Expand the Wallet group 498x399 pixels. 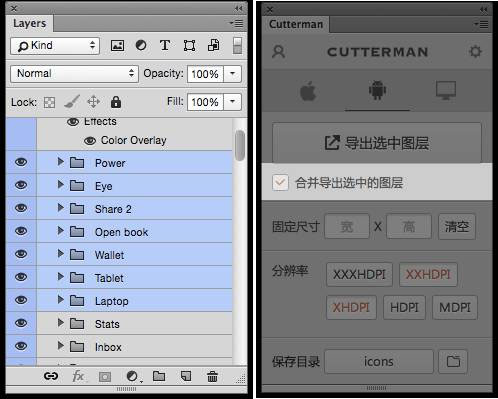(x=60, y=254)
